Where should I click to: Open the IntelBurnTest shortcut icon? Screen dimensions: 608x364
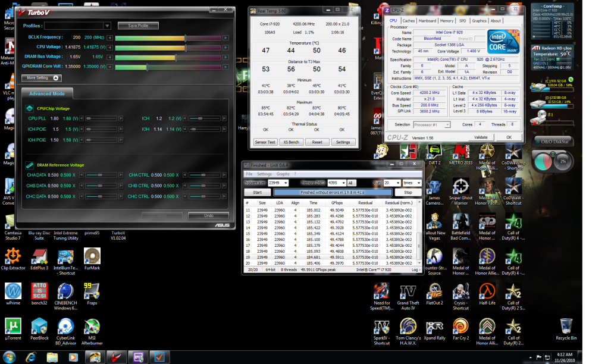[x=65, y=262]
